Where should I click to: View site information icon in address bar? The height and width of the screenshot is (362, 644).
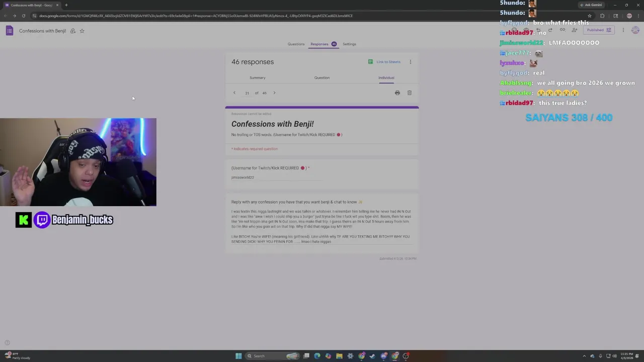point(34,16)
